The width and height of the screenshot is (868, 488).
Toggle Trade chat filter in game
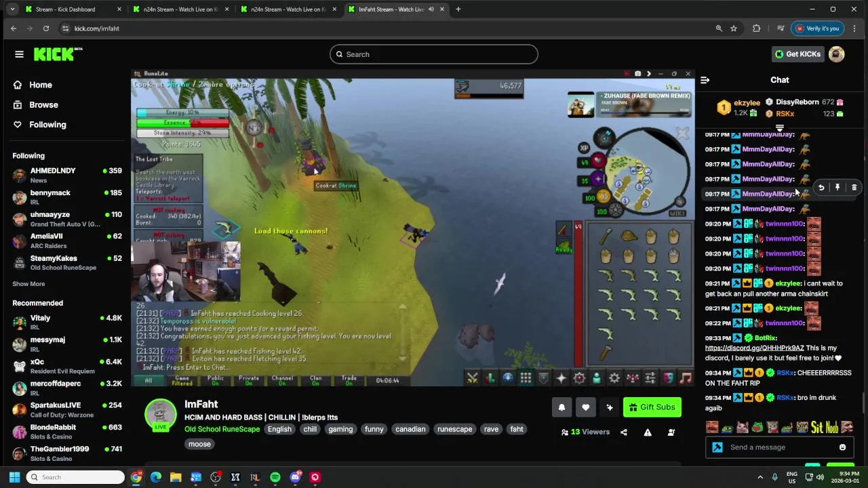(x=349, y=380)
